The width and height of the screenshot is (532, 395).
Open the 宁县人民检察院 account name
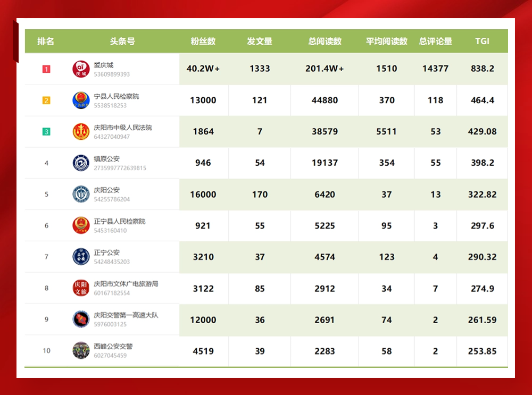click(117, 96)
